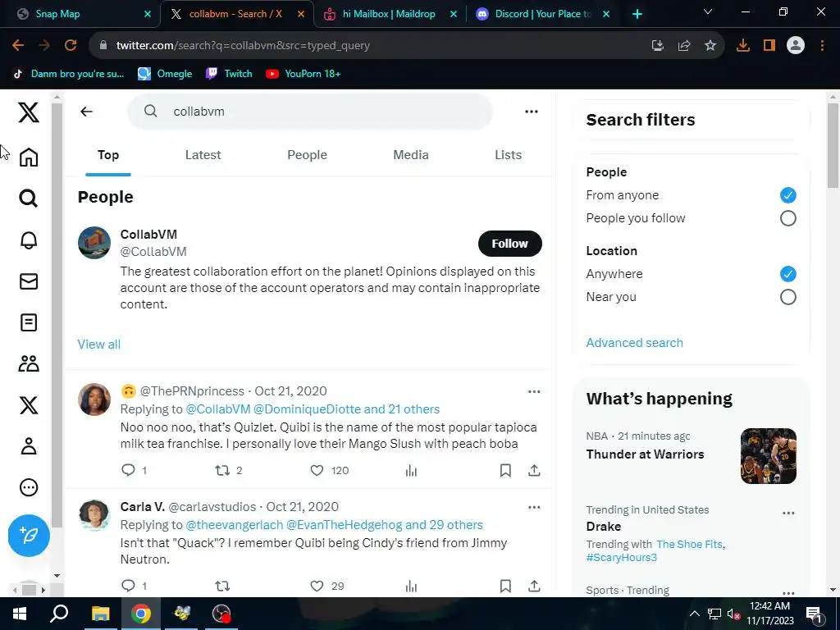This screenshot has height=630, width=840.
Task: Select People you follow radio option
Action: pyautogui.click(x=787, y=218)
